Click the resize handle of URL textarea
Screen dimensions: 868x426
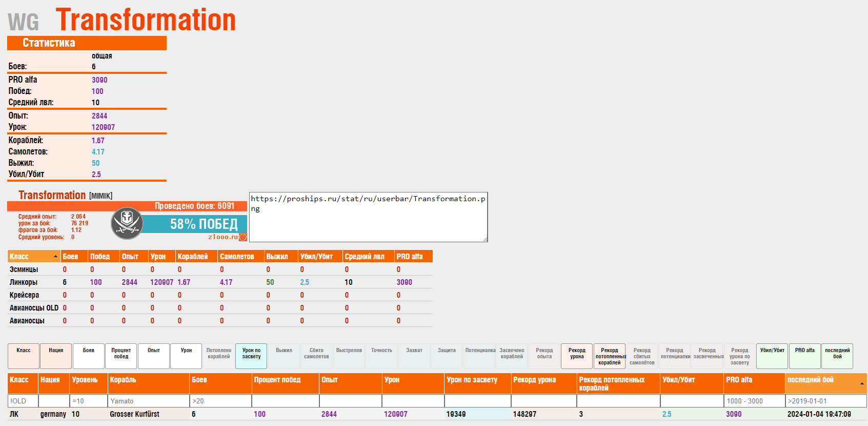tap(485, 239)
